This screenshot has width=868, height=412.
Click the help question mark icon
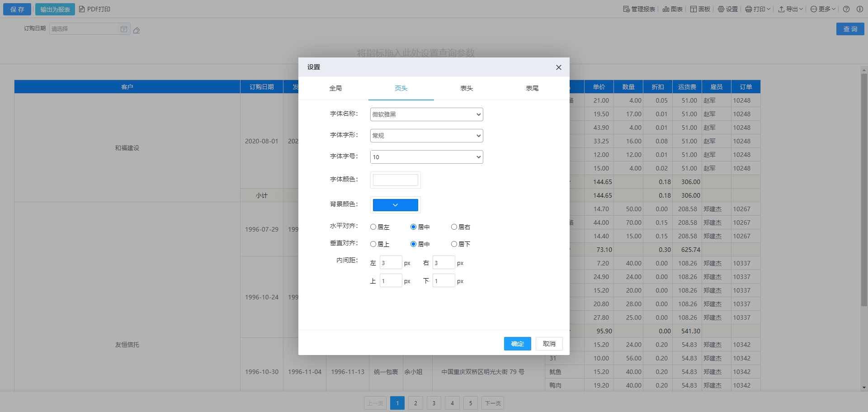click(x=846, y=9)
